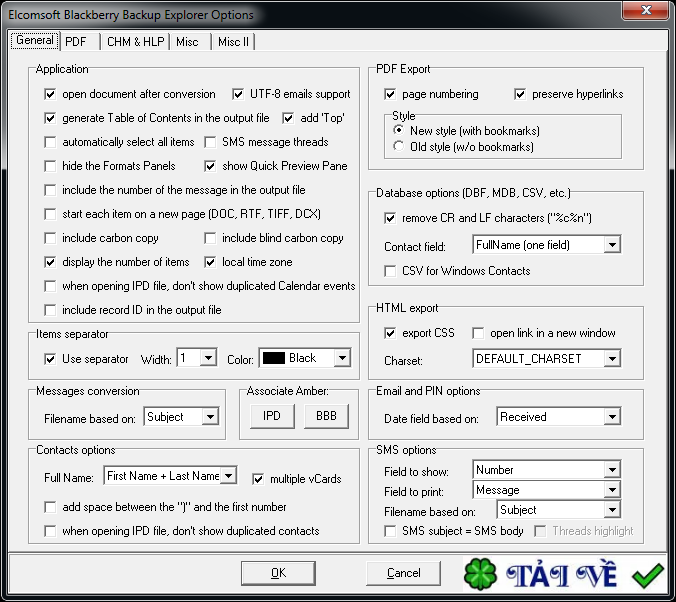This screenshot has width=676, height=602.
Task: Open SMS Filename based on dropdown
Action: pyautogui.click(x=612, y=510)
